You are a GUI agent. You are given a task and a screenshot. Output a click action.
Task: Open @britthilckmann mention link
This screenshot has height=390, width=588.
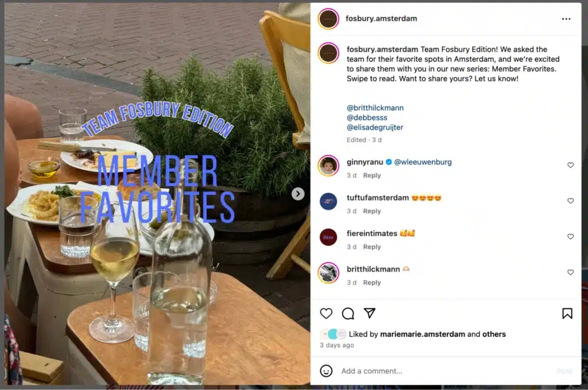(x=375, y=108)
